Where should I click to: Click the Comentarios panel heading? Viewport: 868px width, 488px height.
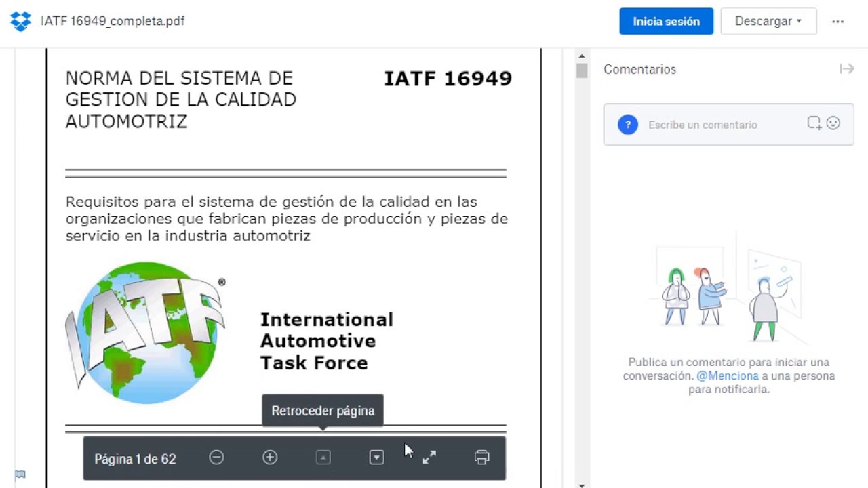(639, 69)
